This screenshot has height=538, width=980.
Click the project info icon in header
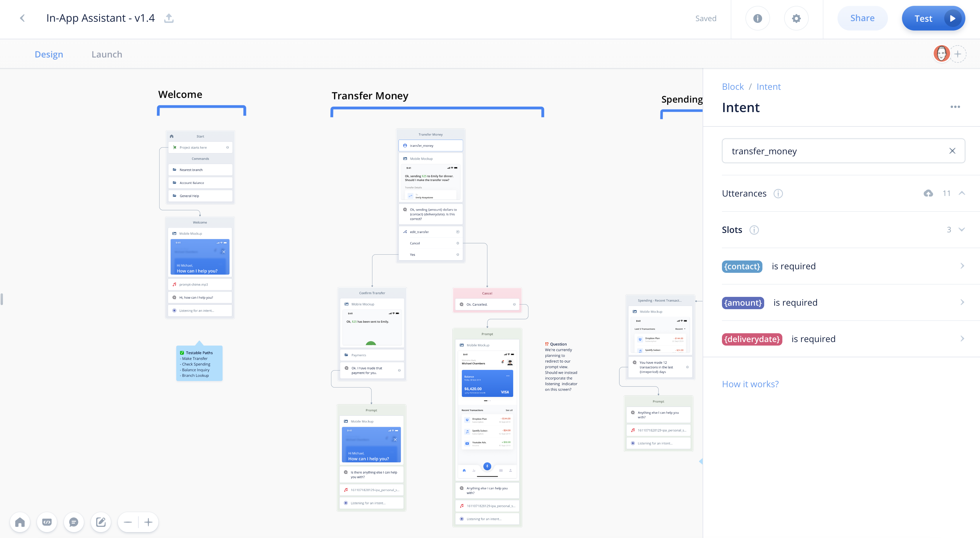757,18
